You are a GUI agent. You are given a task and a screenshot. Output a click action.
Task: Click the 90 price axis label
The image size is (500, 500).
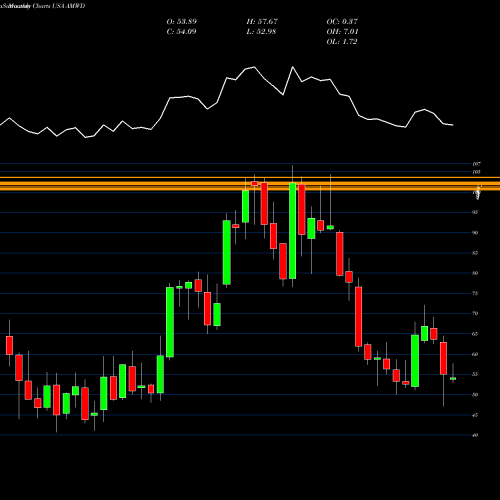[475, 233]
